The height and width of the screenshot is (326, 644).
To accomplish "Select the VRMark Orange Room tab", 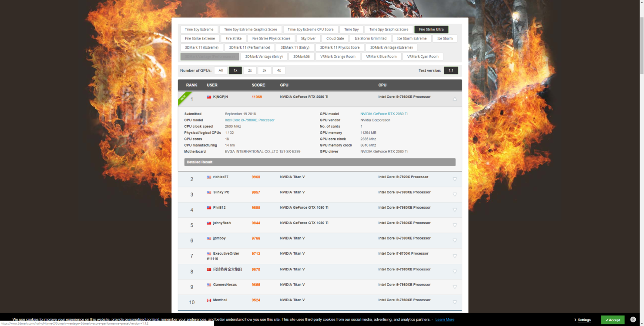I will click(338, 57).
